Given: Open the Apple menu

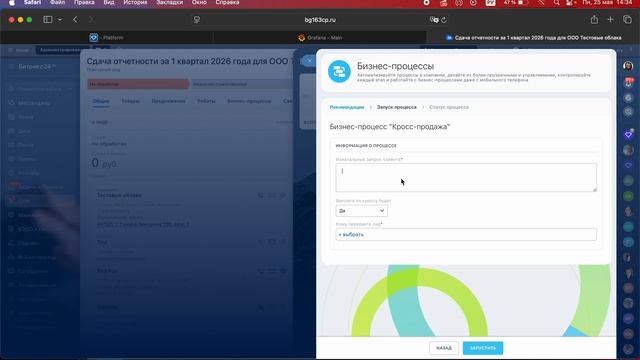Looking at the screenshot, I should [12, 2].
